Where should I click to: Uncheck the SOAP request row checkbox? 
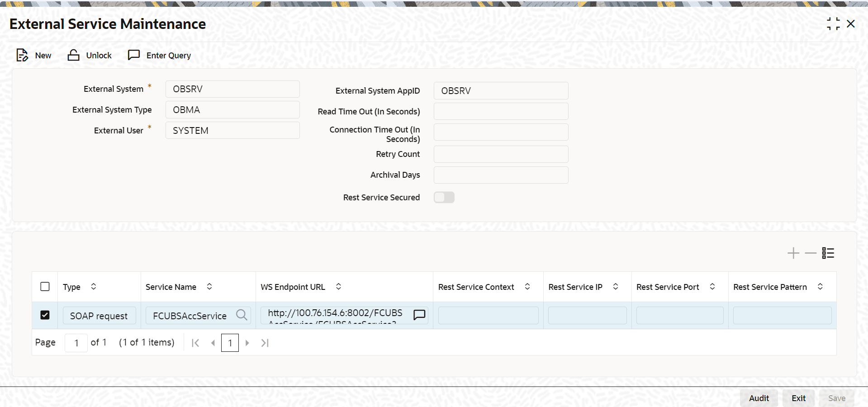[45, 315]
